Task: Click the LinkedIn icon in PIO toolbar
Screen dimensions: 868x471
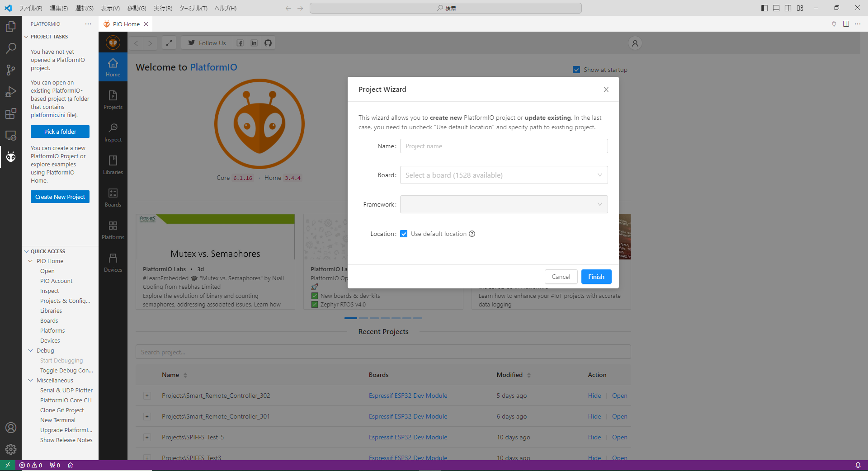Action: click(x=254, y=43)
